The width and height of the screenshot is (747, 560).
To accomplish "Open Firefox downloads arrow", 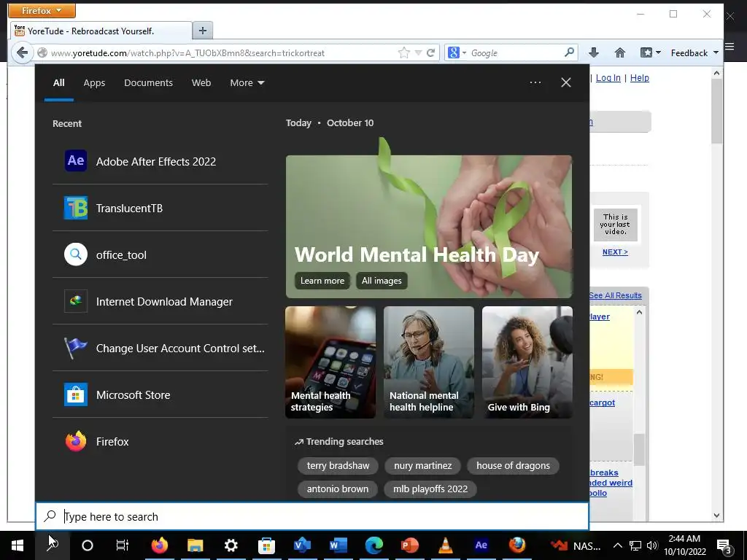I will 594,52.
